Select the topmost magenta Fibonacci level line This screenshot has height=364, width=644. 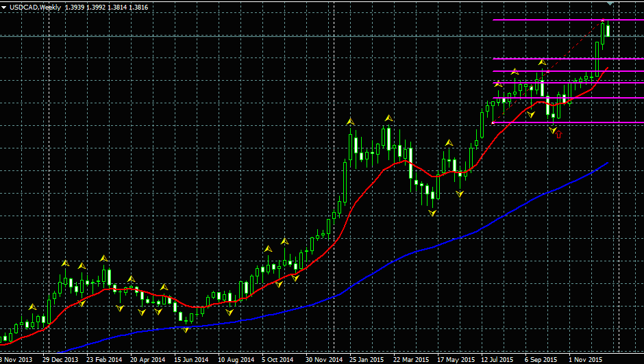pyautogui.click(x=569, y=20)
